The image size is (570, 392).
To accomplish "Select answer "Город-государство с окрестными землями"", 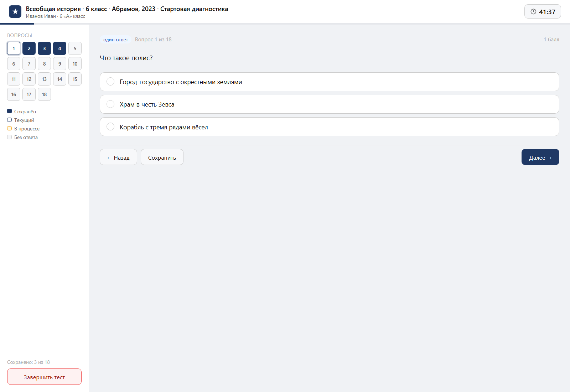I will coord(329,82).
